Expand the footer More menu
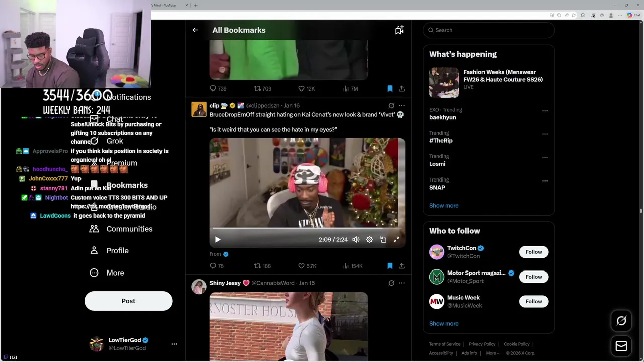Viewport: 644px width, 362px height. coord(493,353)
